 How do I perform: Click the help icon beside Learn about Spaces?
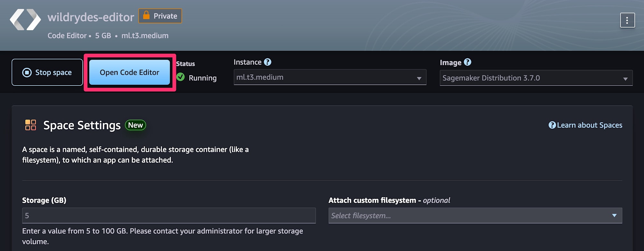click(x=552, y=125)
